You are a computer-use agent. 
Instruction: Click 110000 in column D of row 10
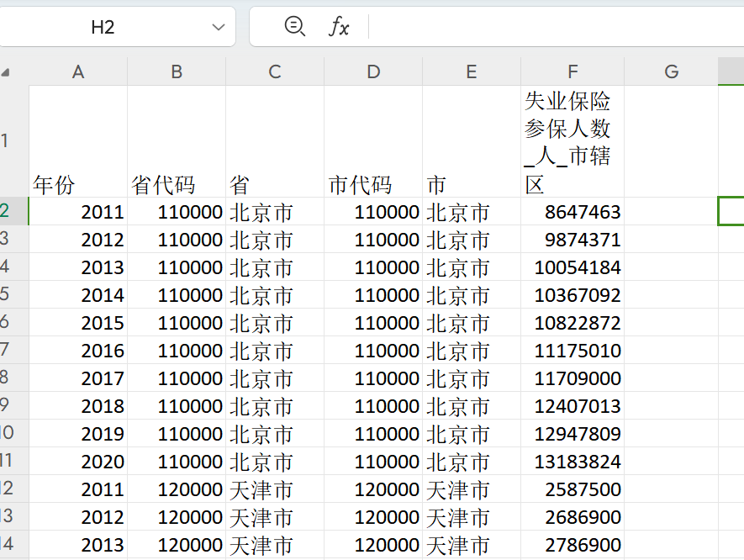[x=373, y=433]
